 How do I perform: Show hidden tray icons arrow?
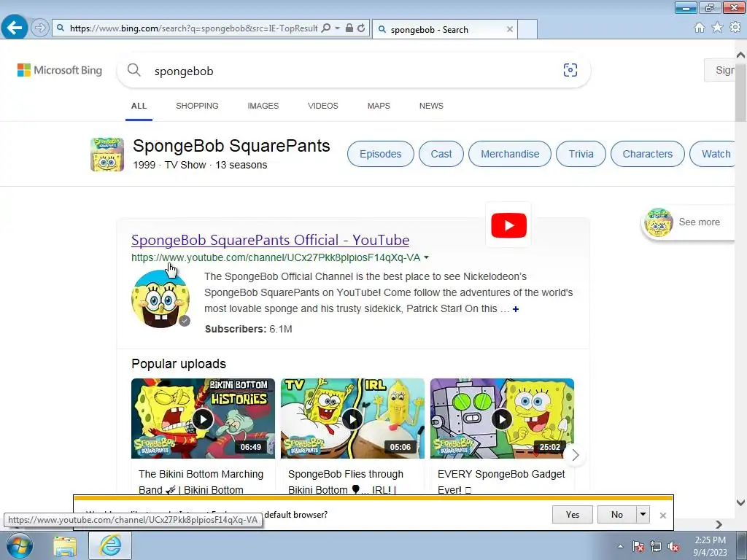(x=620, y=546)
